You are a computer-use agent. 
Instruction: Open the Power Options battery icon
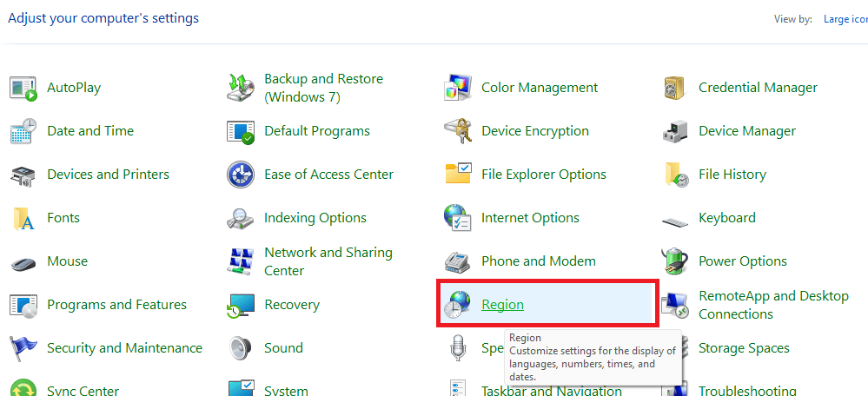point(675,261)
